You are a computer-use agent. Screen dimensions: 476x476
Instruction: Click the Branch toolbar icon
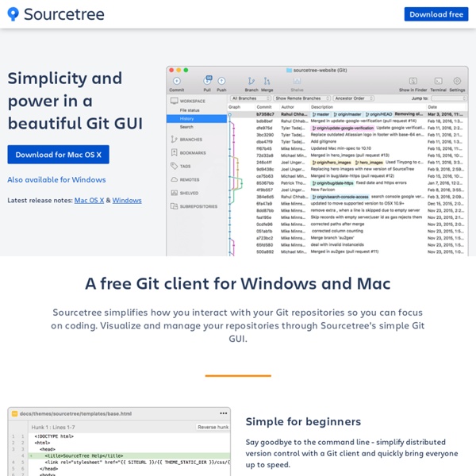click(251, 81)
